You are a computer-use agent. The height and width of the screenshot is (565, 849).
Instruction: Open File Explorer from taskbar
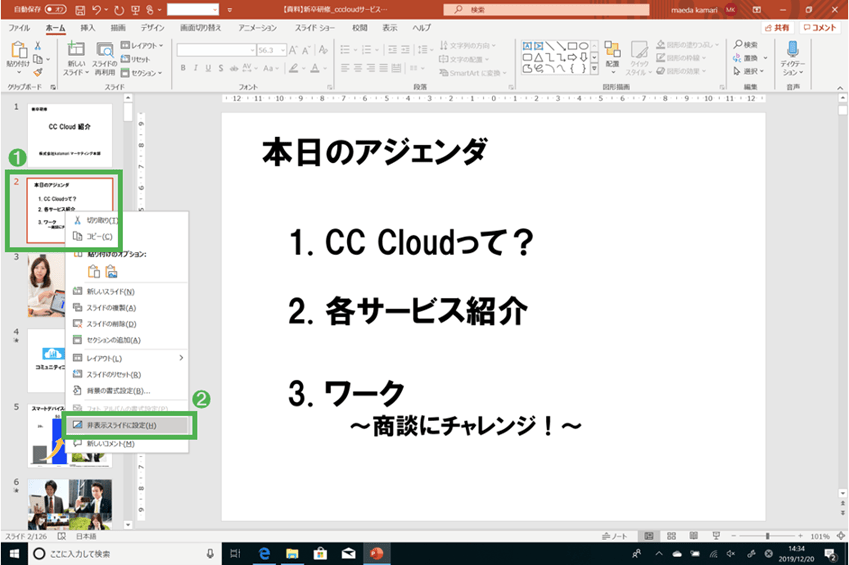292,554
